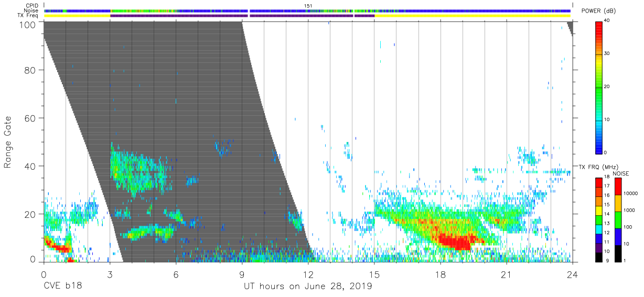Screen dimensions: 644x297
Task: Click the "NOISE" legend title
Action: [621, 173]
